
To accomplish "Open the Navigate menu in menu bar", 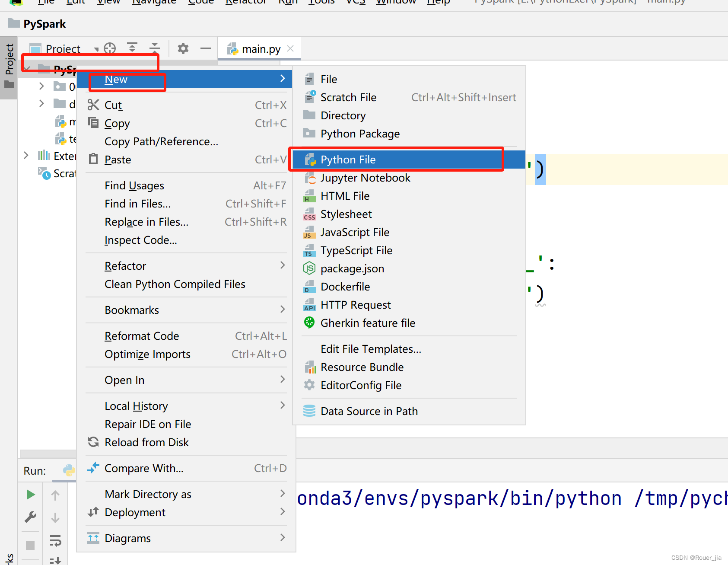I will 154,2.
